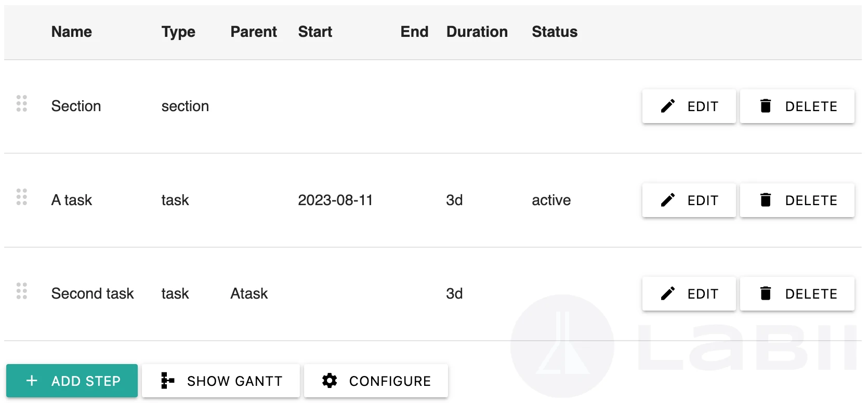The height and width of the screenshot is (403, 868).
Task: Click the trash icon on the A task row
Action: click(766, 200)
